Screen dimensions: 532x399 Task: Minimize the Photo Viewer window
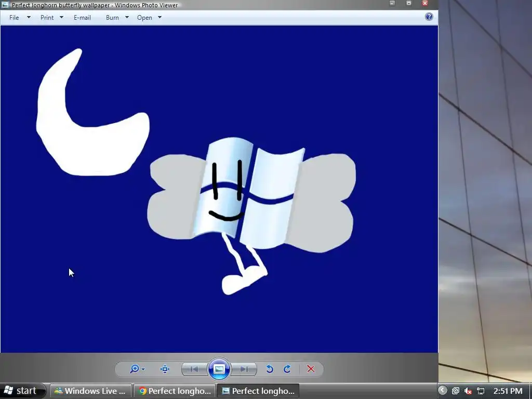392,4
